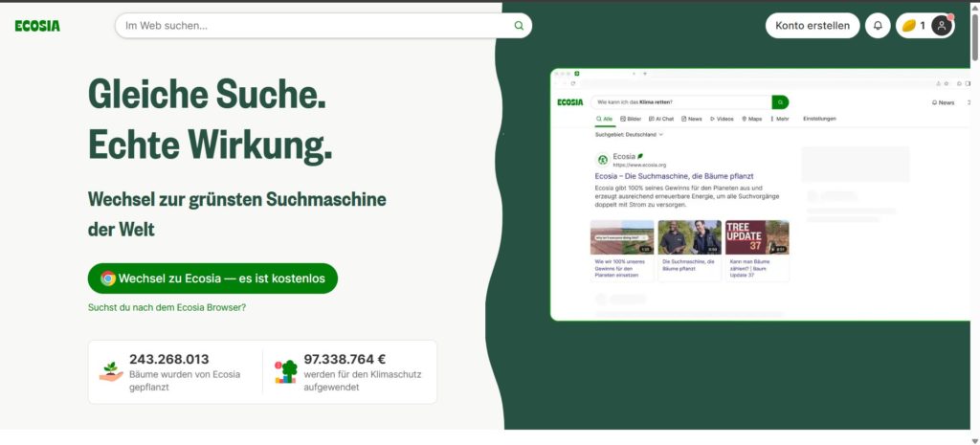The image size is (980, 445).
Task: Click the page scrollbar down arrow
Action: [x=974, y=440]
